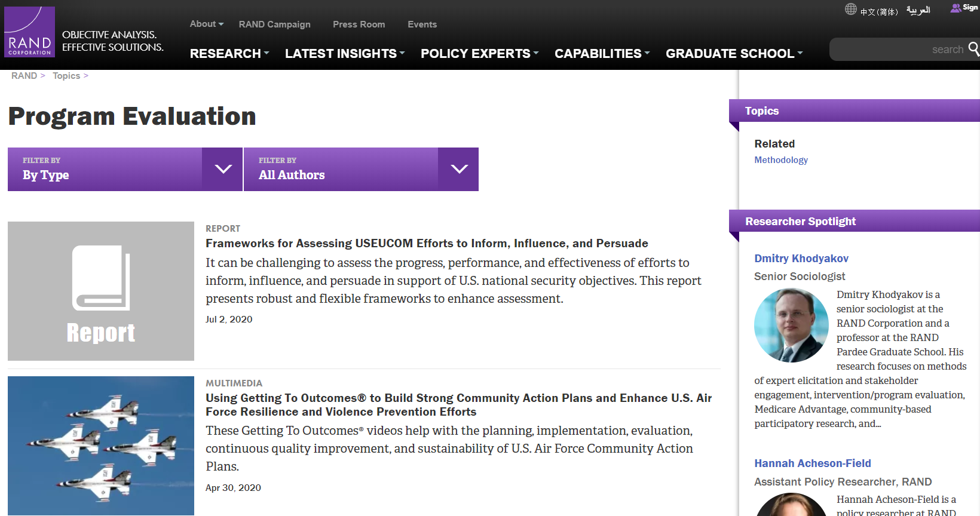Open the Filter By Type dropdown
Screen dimensions: 980x516
(125, 169)
